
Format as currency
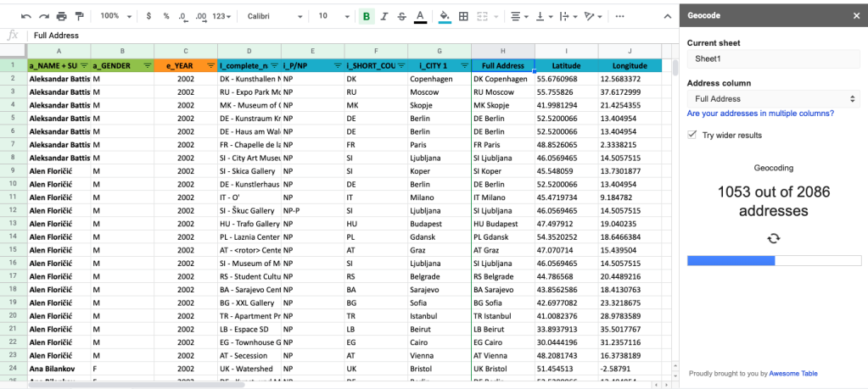point(148,17)
